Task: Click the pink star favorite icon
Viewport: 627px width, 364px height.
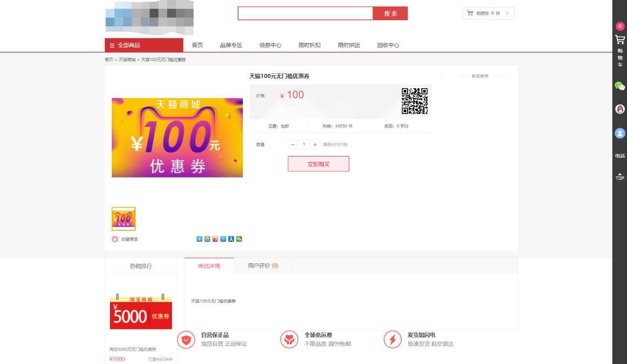Action: coord(115,239)
